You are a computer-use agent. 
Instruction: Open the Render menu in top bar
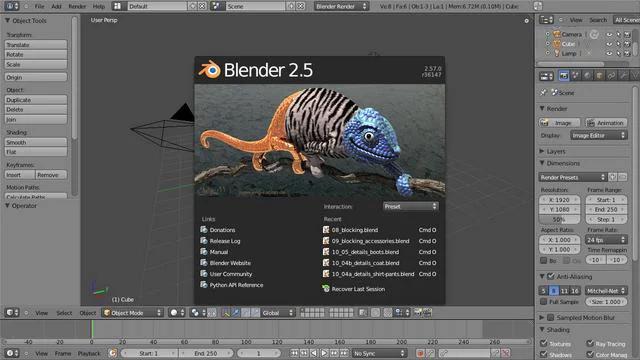click(77, 6)
